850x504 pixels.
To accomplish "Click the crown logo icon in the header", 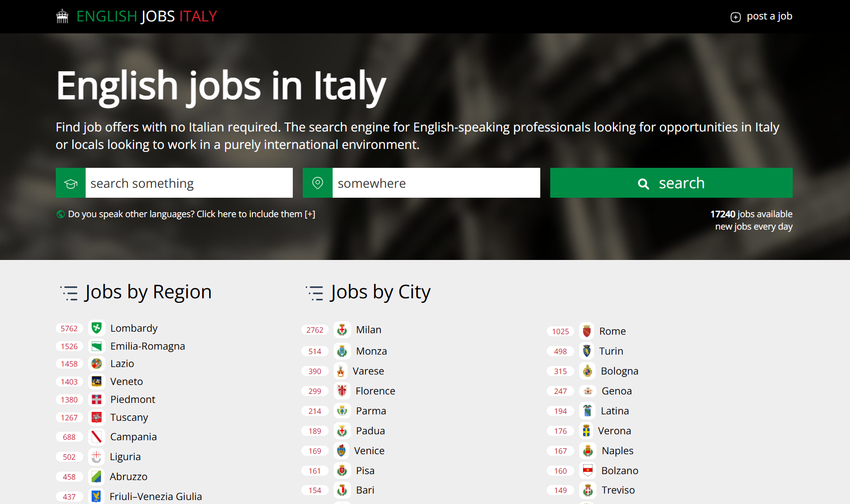I will point(62,16).
